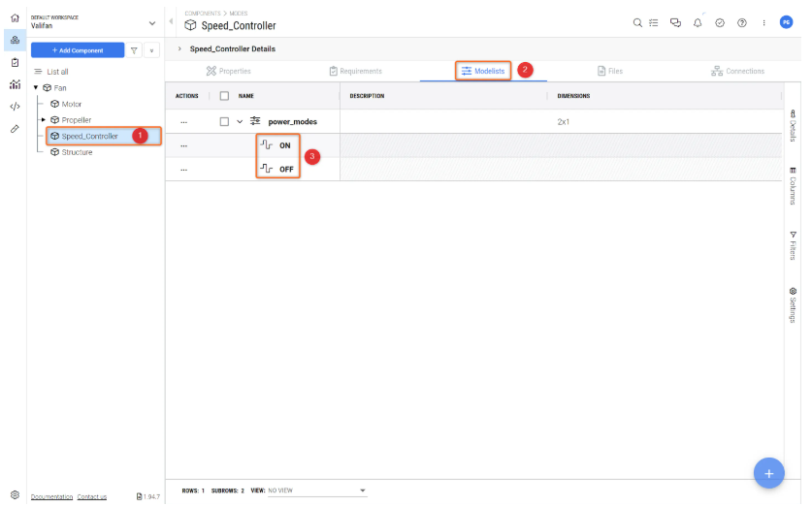Switch to the Requirements tab
The image size is (812, 506).
tap(355, 71)
